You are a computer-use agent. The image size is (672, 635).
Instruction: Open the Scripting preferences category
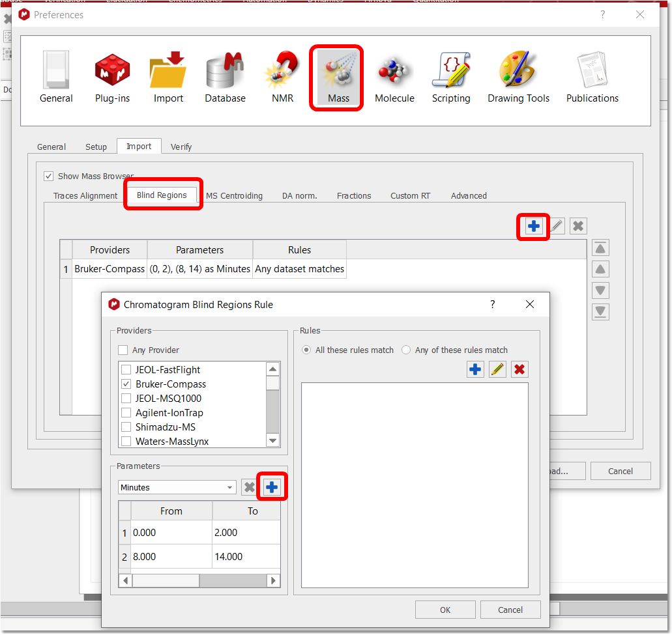[451, 77]
